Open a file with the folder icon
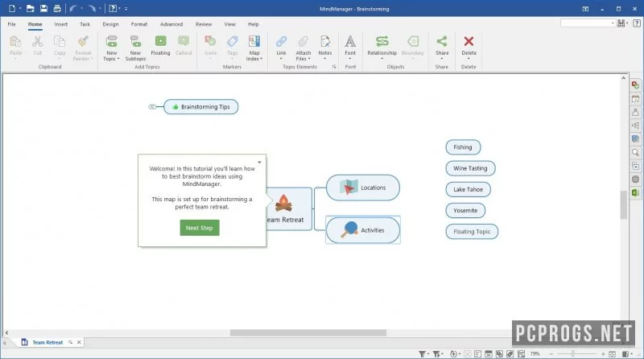The height and width of the screenshot is (359, 644). tap(30, 8)
